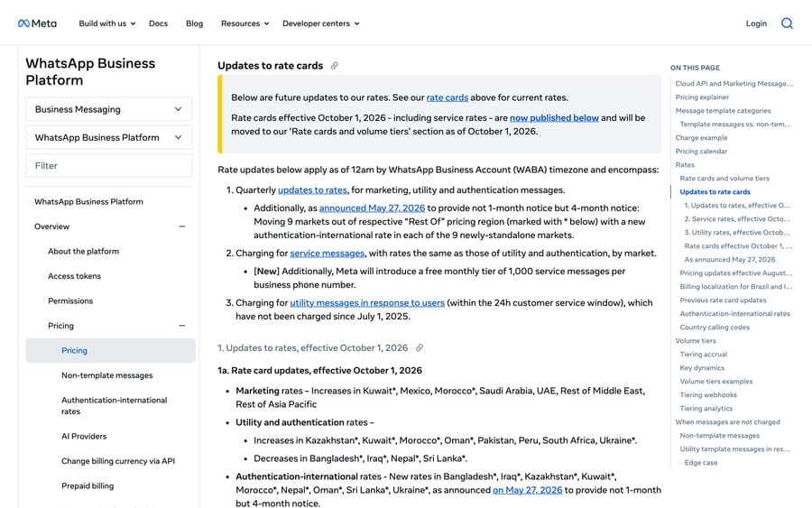Select highlighted Pricing sidebar item
Image resolution: width=812 pixels, height=508 pixels.
(110, 351)
